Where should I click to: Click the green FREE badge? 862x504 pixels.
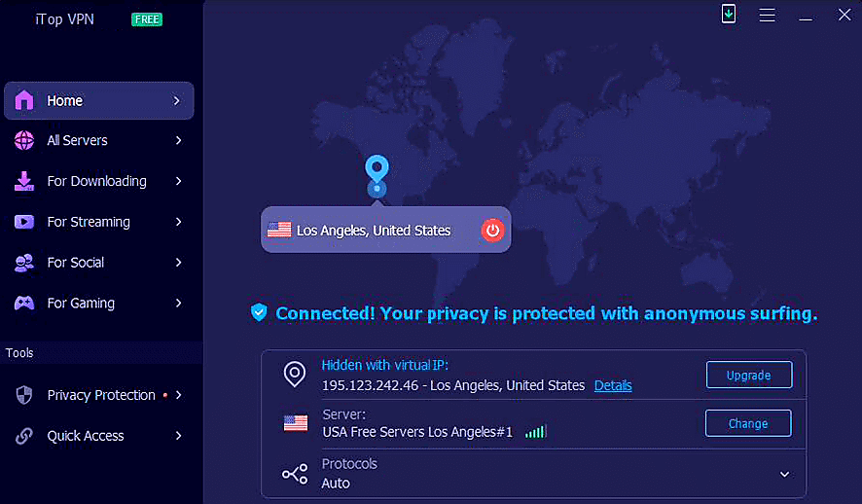point(147,19)
